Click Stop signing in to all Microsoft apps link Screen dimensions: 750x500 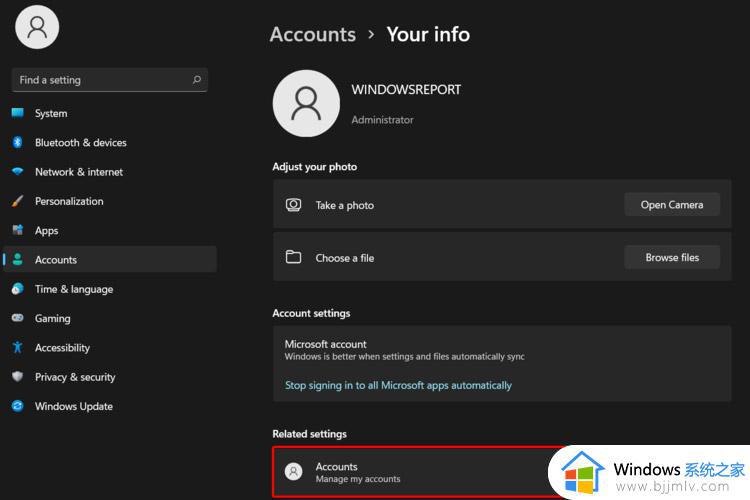pos(398,385)
